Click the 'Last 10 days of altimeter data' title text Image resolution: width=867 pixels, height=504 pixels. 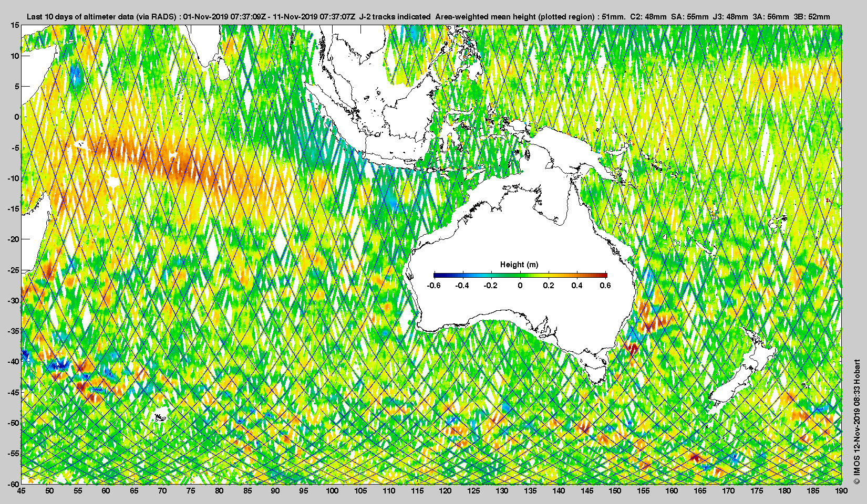pos(80,17)
